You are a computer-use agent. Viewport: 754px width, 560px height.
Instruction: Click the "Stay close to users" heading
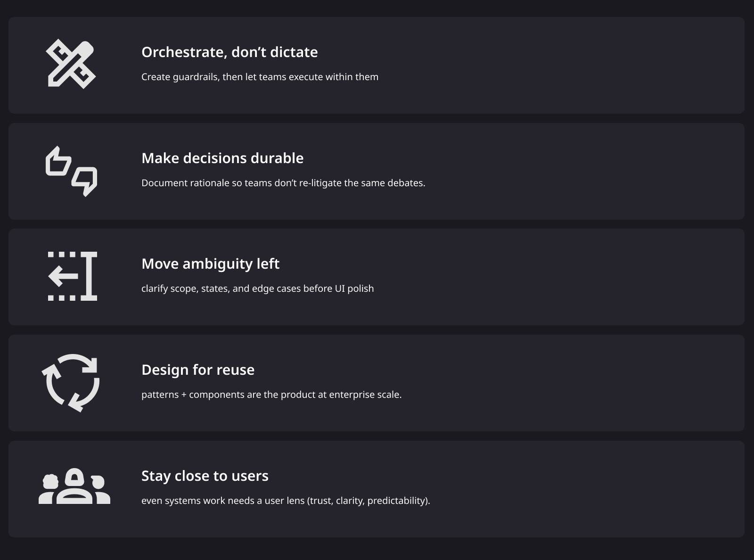(x=205, y=476)
